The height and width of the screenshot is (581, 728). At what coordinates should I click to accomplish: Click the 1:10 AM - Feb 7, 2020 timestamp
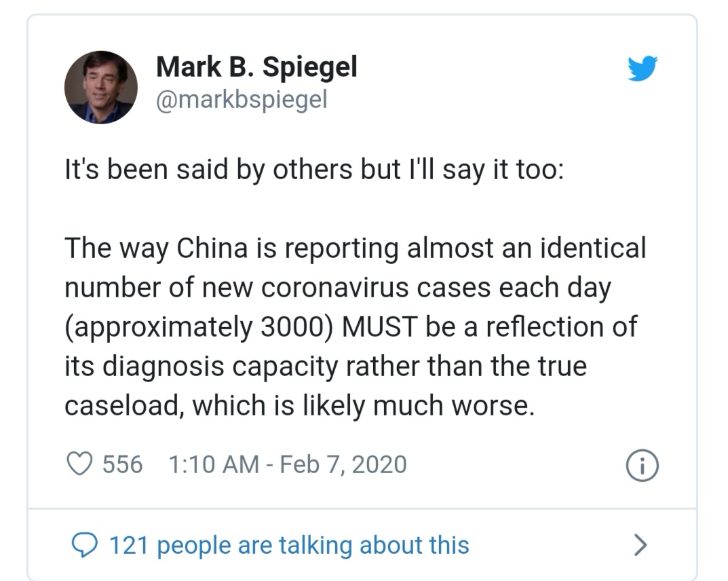click(288, 464)
